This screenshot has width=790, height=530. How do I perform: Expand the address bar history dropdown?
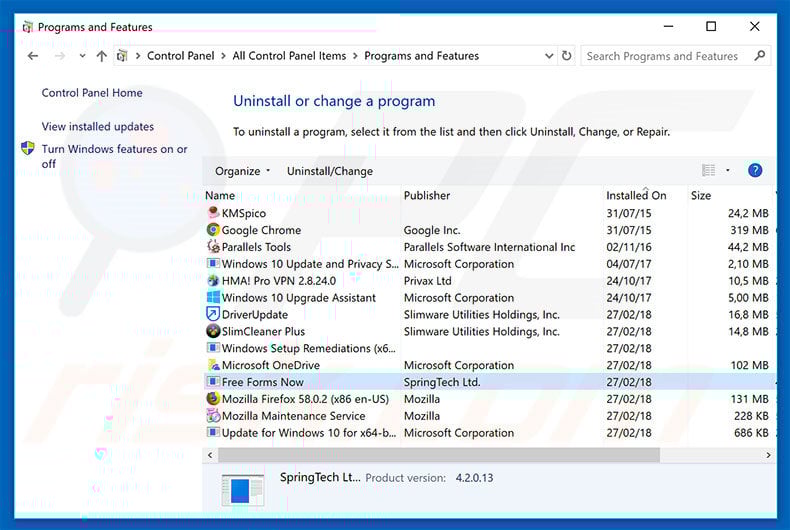pos(549,56)
